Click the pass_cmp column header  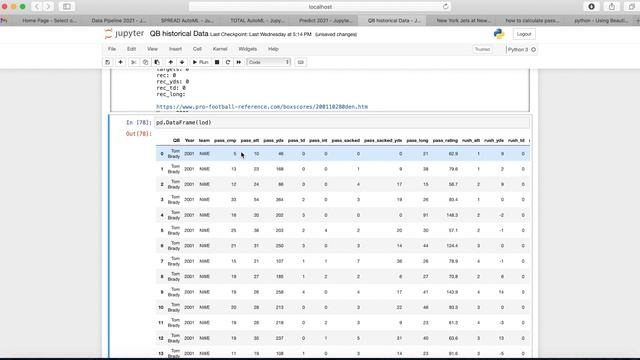click(225, 140)
